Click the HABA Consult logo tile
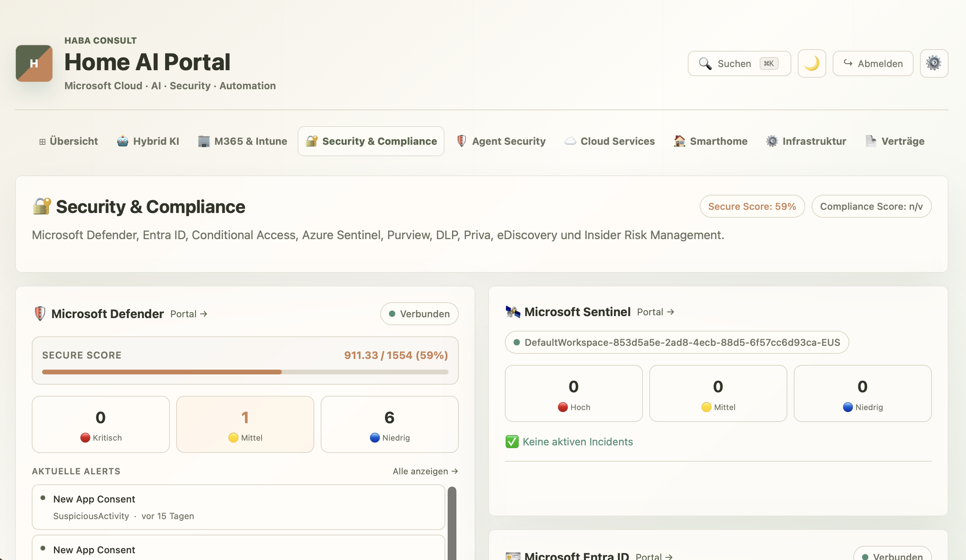This screenshot has width=966, height=560. point(34,63)
